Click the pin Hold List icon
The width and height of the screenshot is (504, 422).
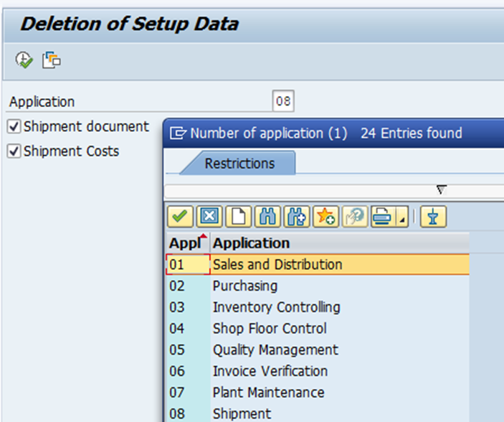(x=433, y=216)
